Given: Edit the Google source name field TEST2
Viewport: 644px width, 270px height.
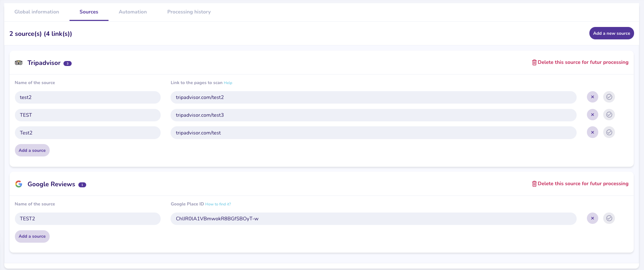Looking at the screenshot, I should 88,219.
